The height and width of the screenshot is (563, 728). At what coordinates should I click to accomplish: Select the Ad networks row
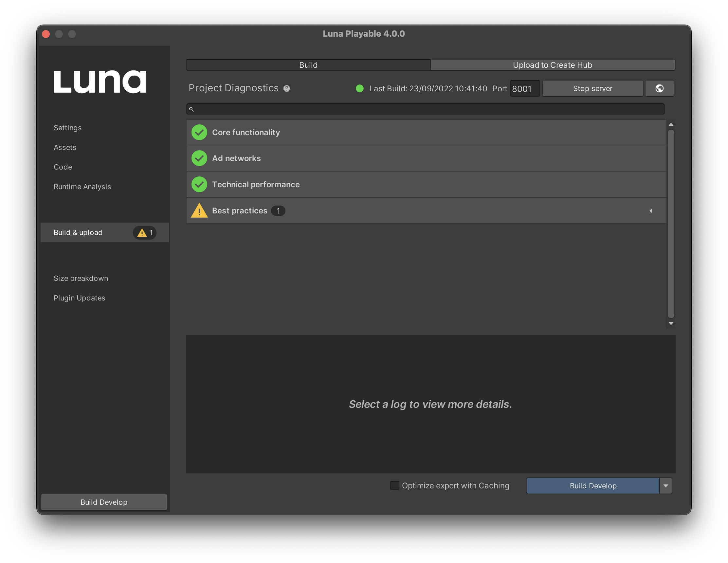(426, 158)
